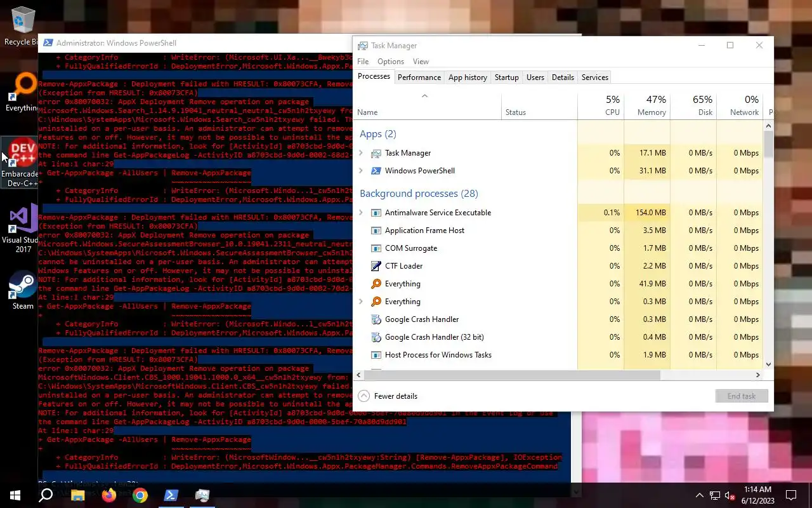Open the View menu in Task Manager
Screen dimensions: 812x508
click(421, 62)
